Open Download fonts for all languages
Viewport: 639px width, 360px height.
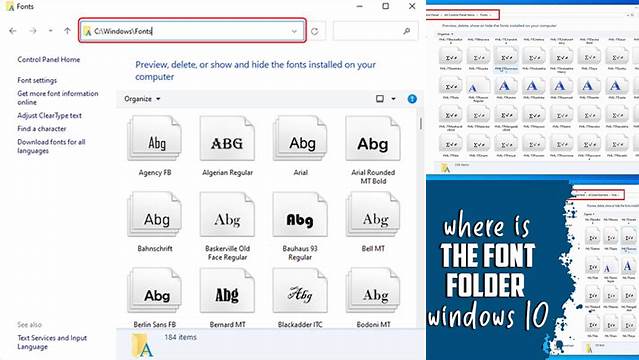click(x=51, y=146)
